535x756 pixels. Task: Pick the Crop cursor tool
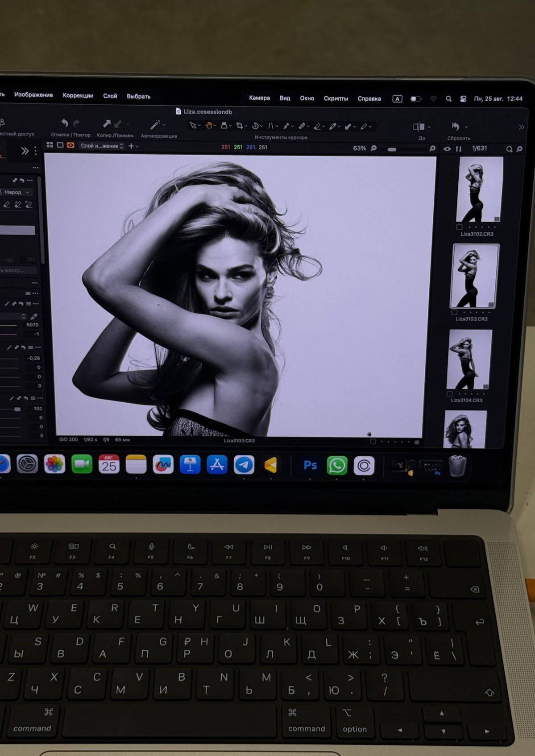pos(240,126)
